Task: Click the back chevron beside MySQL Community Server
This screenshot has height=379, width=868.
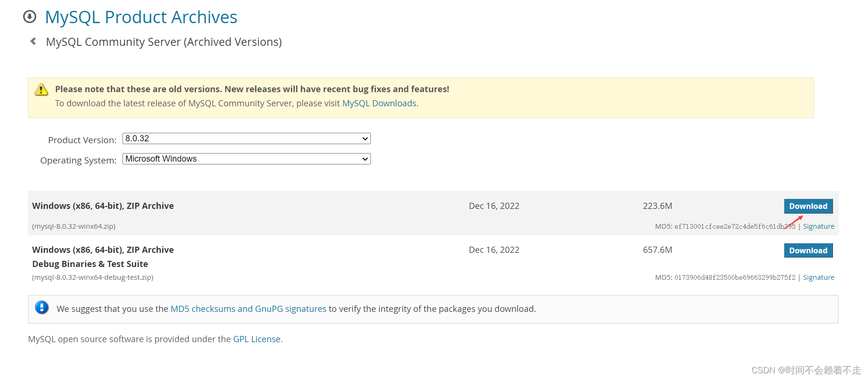Action: click(x=33, y=41)
